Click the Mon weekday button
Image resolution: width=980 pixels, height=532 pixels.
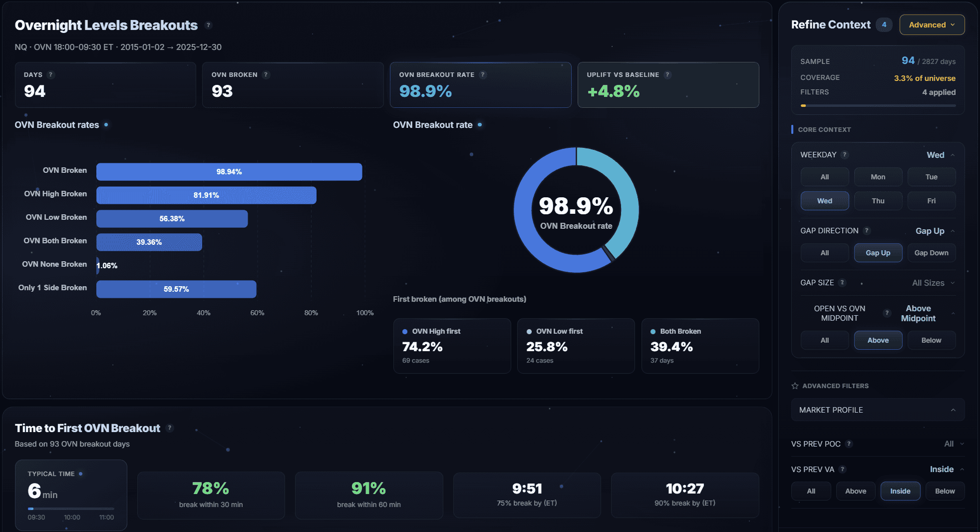pos(878,177)
